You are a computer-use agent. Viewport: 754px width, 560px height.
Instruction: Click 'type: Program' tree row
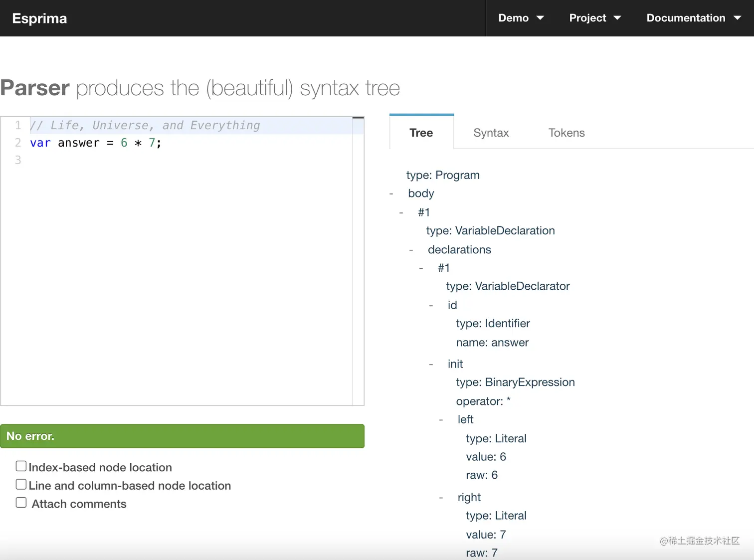pos(443,175)
